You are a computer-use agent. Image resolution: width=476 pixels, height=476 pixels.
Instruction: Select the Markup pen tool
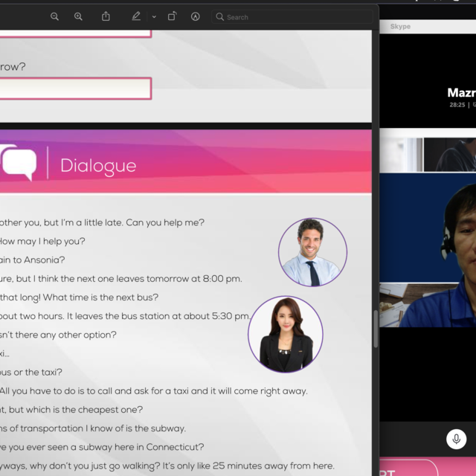point(136,16)
